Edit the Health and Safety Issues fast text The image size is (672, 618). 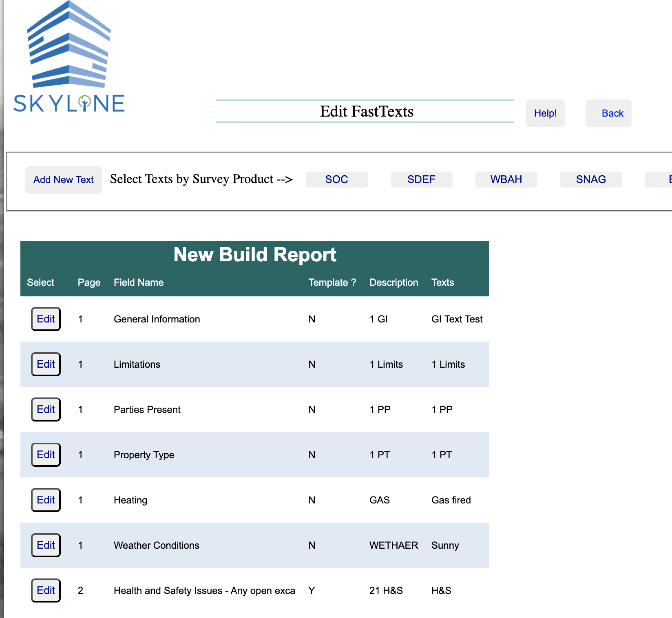[46, 590]
